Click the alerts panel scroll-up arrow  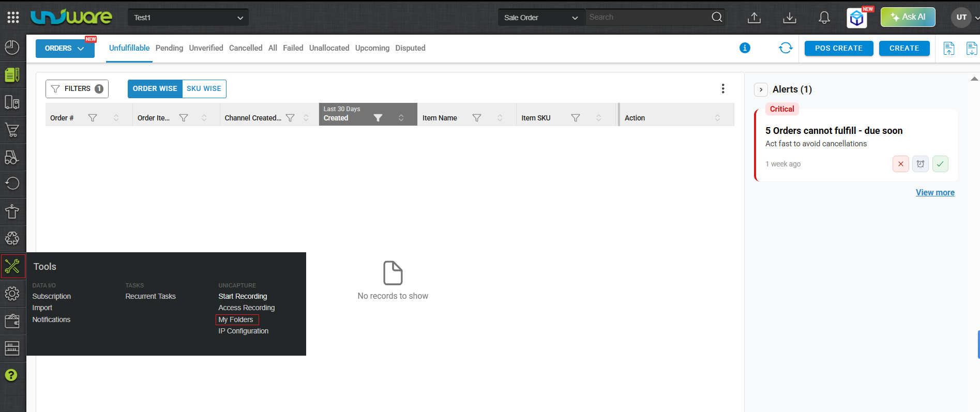click(x=974, y=79)
